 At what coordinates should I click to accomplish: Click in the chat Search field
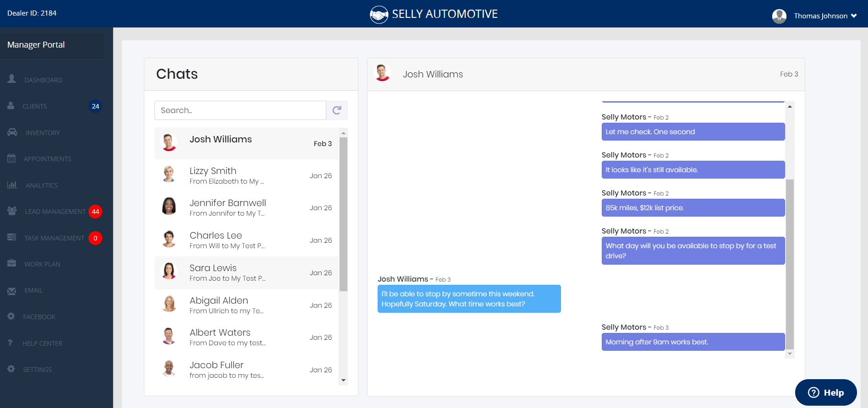pos(240,110)
